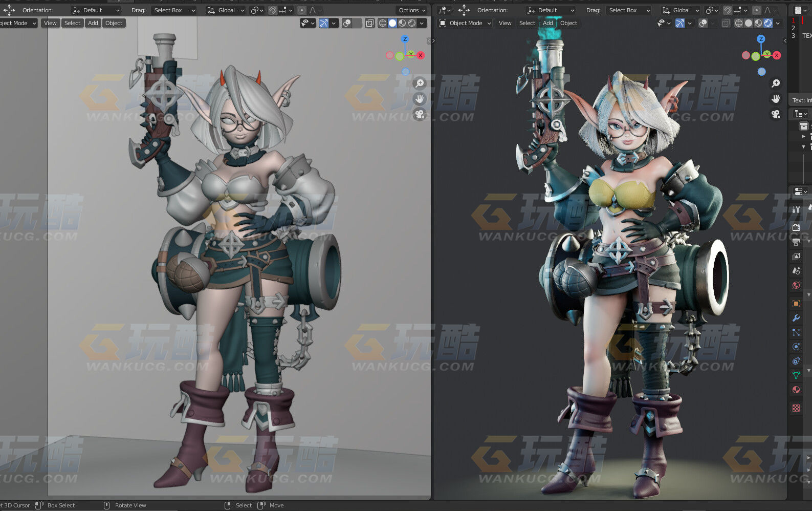Open Add menu in the solid-shaded viewport
This screenshot has height=511, width=812.
click(x=93, y=23)
